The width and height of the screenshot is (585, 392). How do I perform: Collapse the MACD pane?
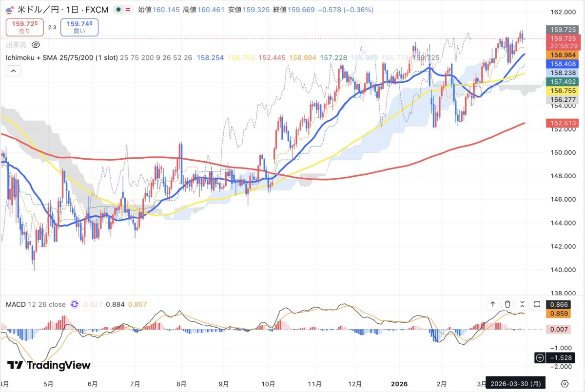coord(522,304)
